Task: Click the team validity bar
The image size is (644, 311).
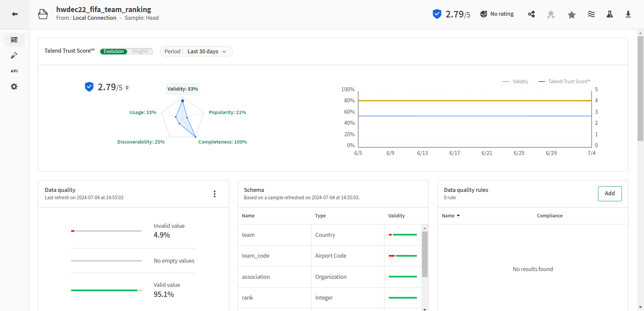Action: click(403, 235)
